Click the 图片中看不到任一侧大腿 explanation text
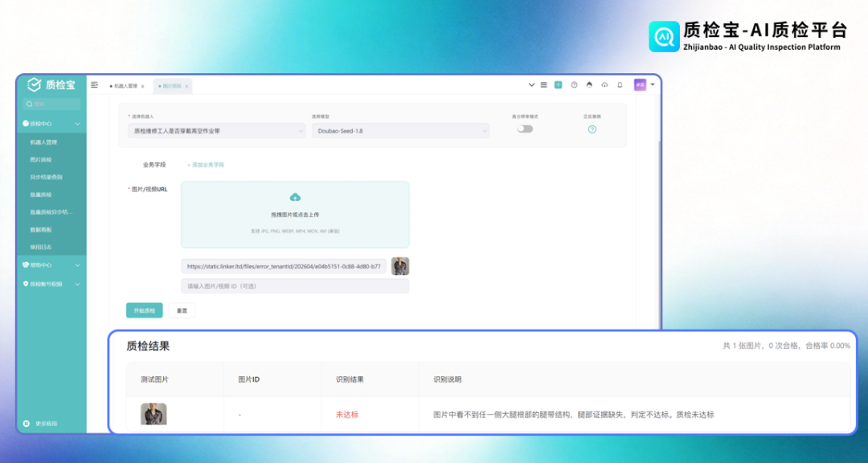 [574, 414]
